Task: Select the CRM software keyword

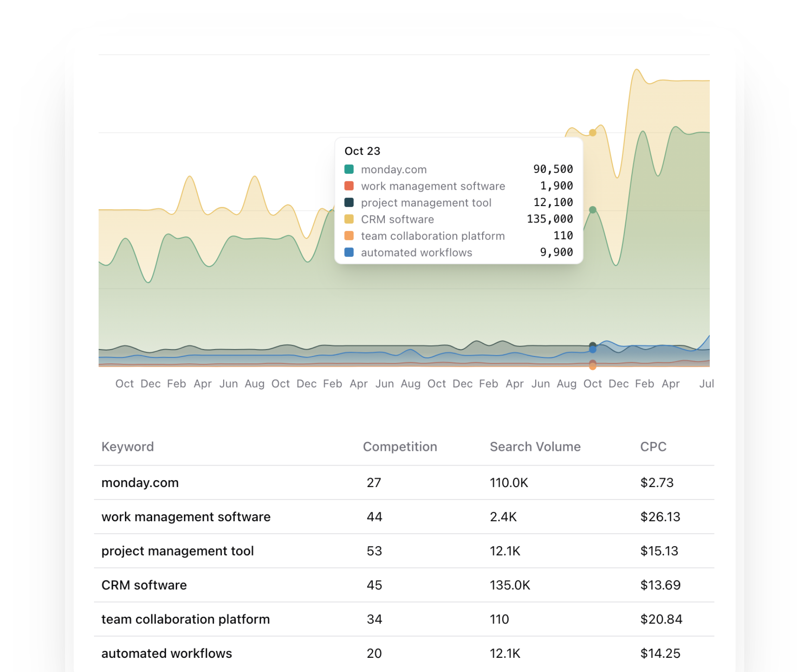Action: (144, 585)
